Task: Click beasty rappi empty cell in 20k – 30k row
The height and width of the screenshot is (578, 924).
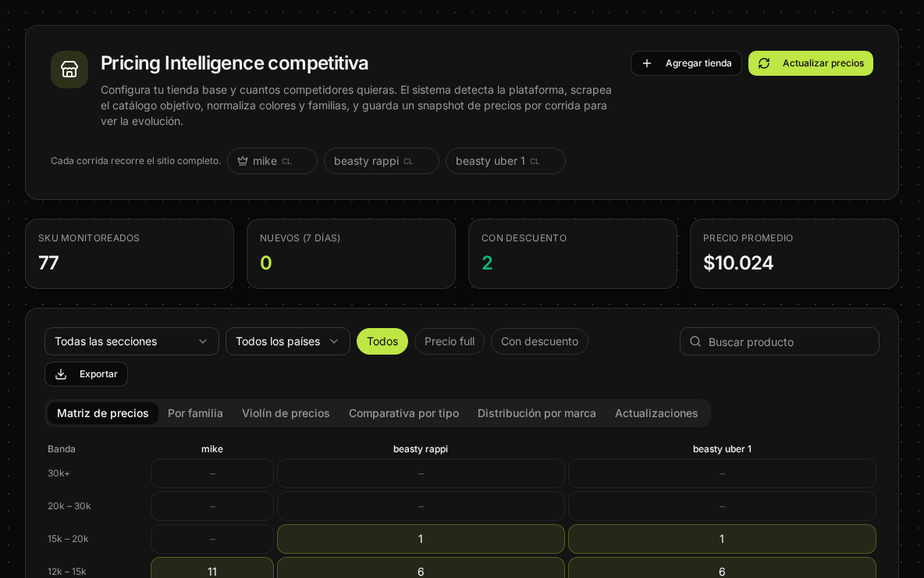Action: tap(421, 506)
